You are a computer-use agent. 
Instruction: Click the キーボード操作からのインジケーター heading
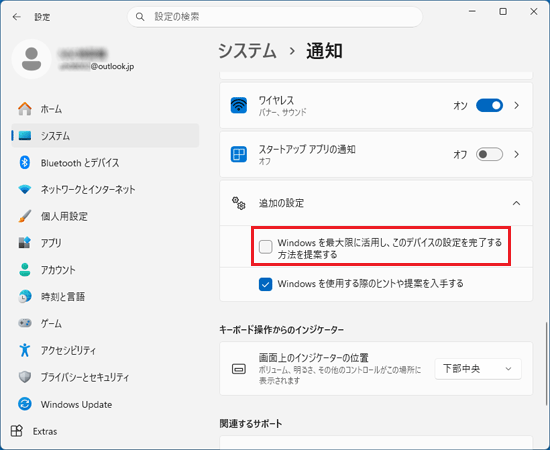click(x=282, y=330)
